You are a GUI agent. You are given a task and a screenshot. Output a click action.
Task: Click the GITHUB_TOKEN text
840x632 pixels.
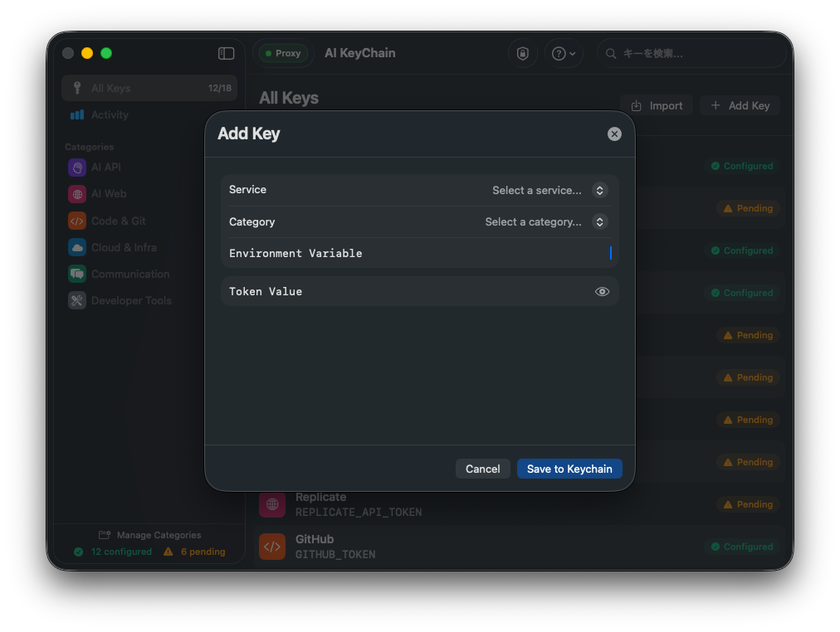click(x=335, y=555)
